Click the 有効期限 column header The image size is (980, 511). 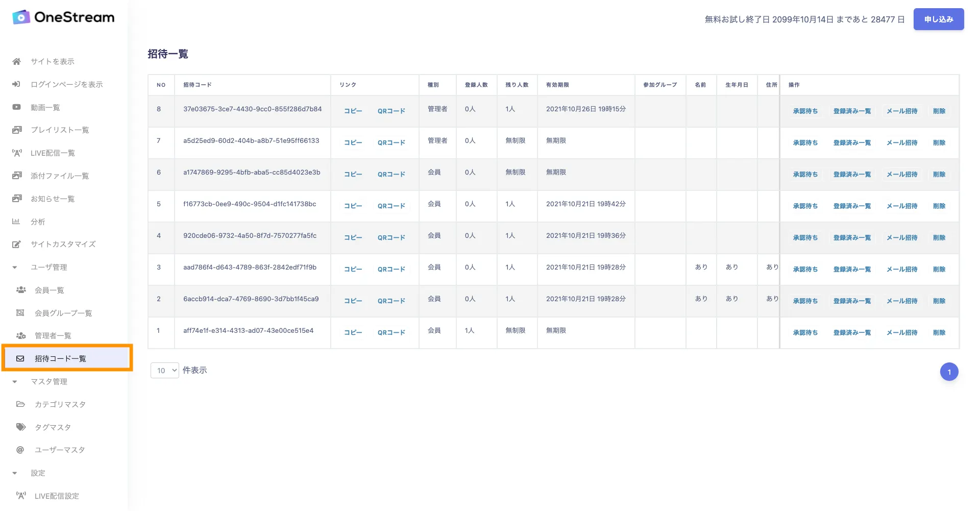coord(557,85)
